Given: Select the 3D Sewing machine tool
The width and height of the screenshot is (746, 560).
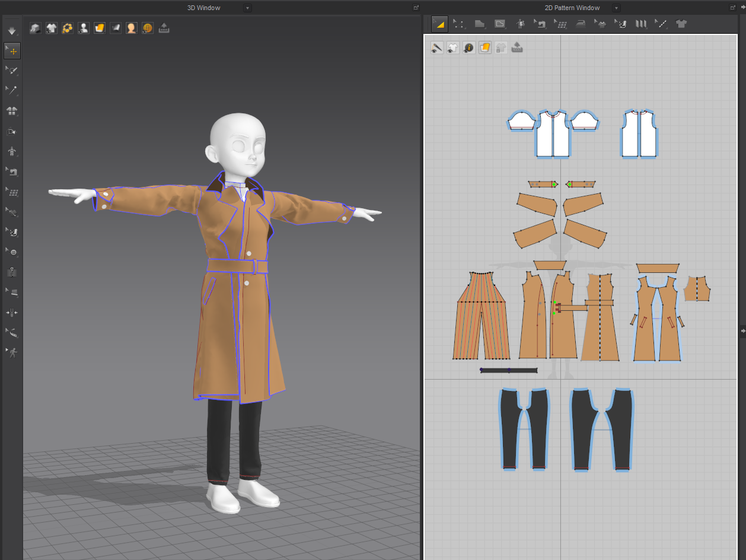Looking at the screenshot, I should tap(12, 171).
